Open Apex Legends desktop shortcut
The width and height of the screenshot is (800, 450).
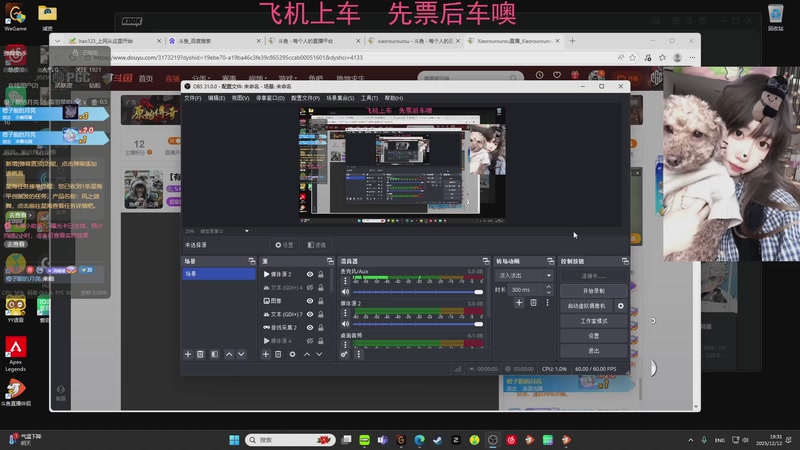point(16,354)
